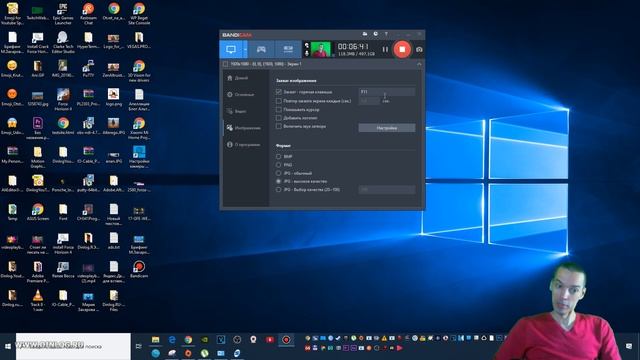Open the Windows Start menu
This screenshot has width=640, height=360.
coord(8,346)
